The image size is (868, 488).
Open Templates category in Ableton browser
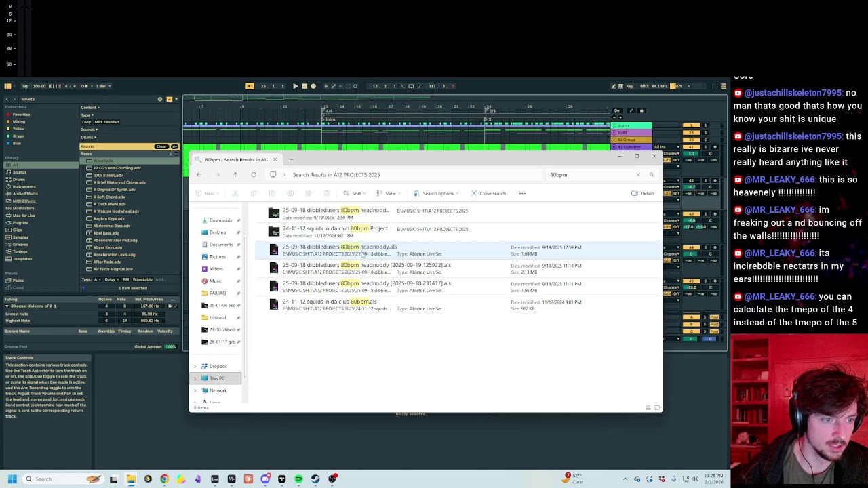point(22,259)
